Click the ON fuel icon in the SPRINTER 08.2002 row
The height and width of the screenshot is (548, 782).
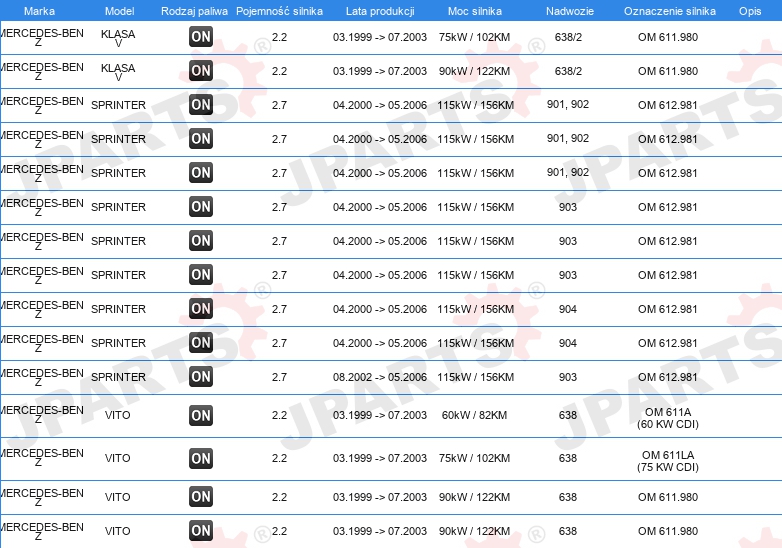point(201,377)
